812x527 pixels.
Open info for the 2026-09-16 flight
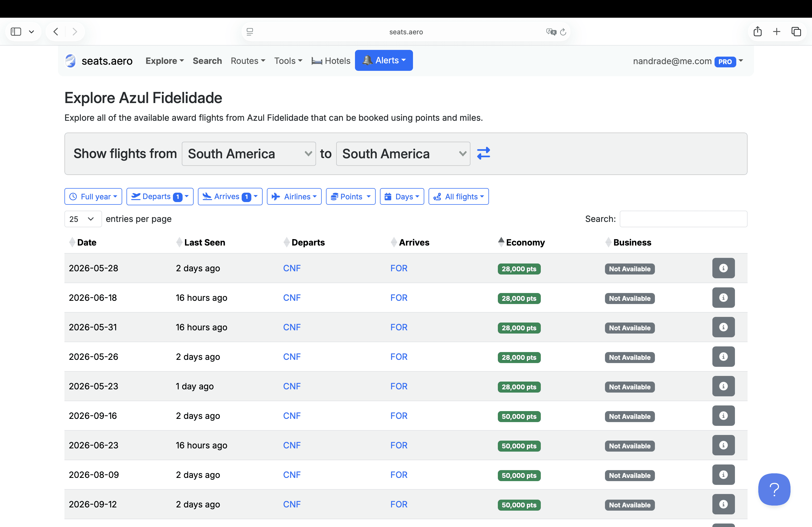coord(723,416)
